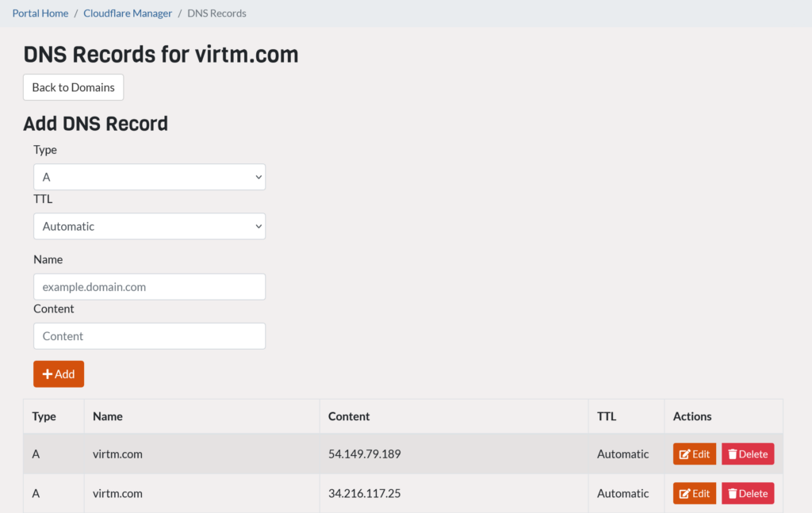812x513 pixels.
Task: Click the orange Edit icon in the top row
Action: (x=694, y=454)
